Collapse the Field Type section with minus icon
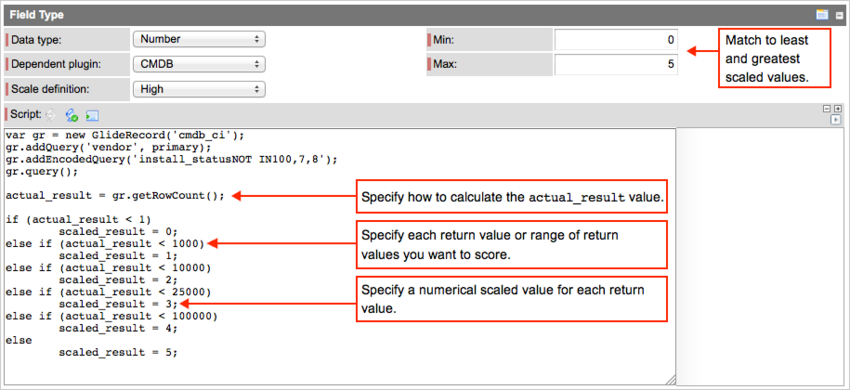This screenshot has width=850, height=390. pyautogui.click(x=839, y=15)
